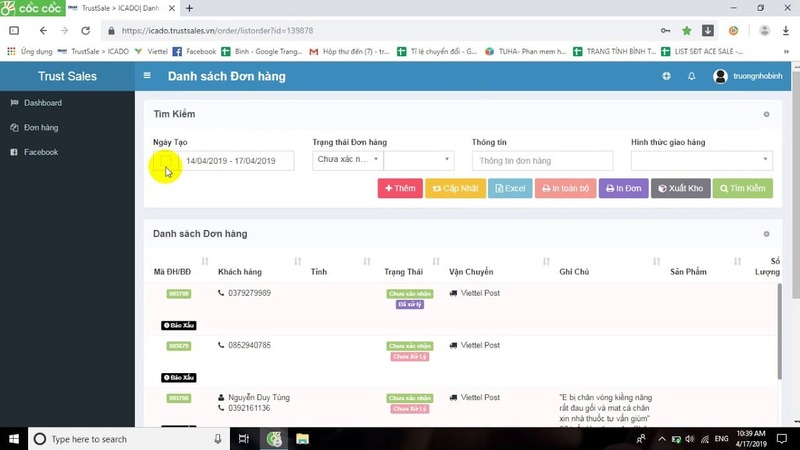Image resolution: width=800 pixels, height=450 pixels.
Task: Click the notification bell icon
Action: 691,76
